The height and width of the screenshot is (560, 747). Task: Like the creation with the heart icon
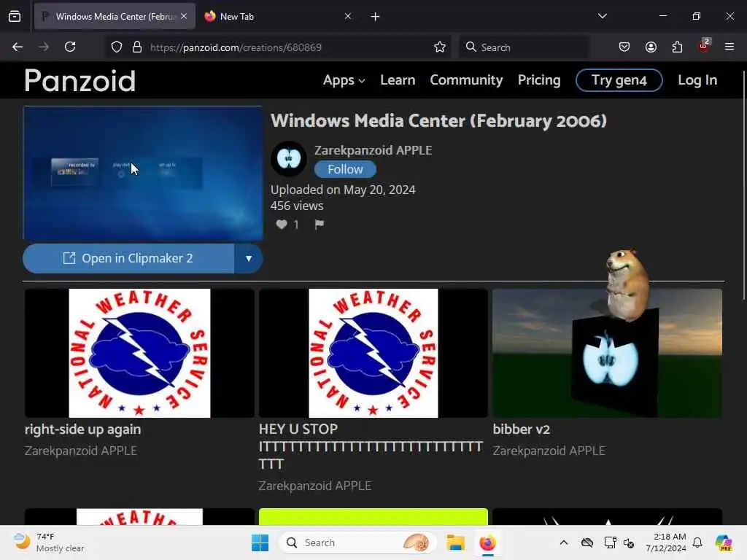pos(282,225)
